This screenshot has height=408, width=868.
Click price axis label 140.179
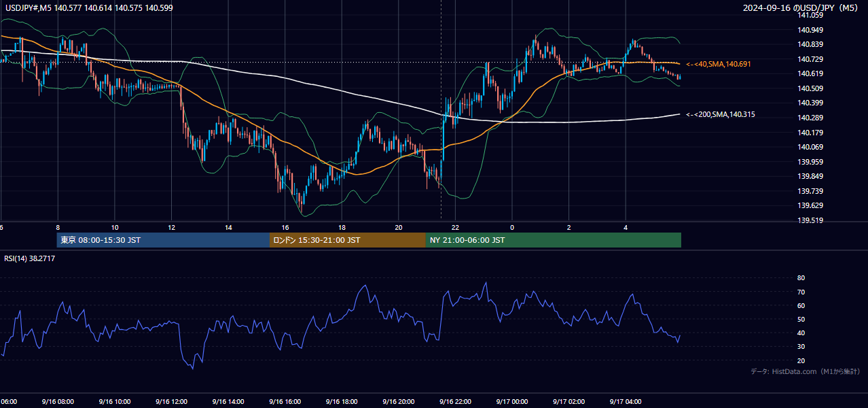pos(810,133)
